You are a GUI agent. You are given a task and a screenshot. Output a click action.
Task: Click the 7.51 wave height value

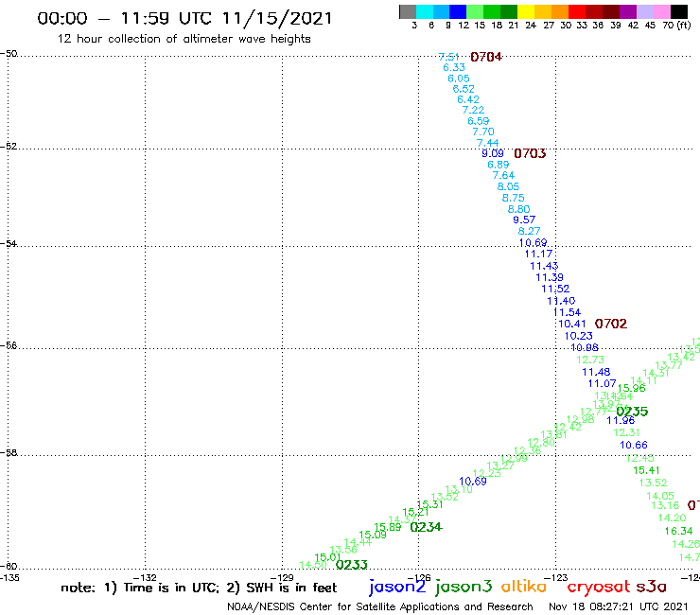pyautogui.click(x=448, y=57)
